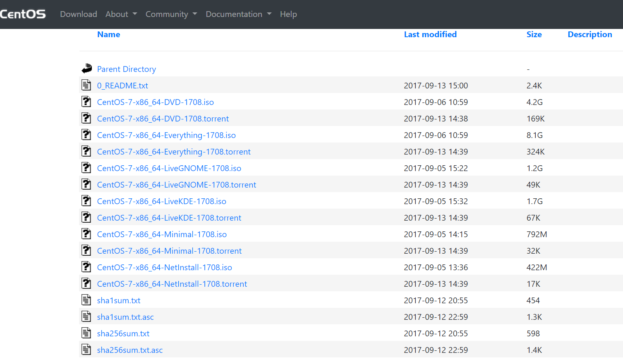This screenshot has height=364, width=623.
Task: Click date 2017-09-13 15:00 of README
Action: pos(436,86)
